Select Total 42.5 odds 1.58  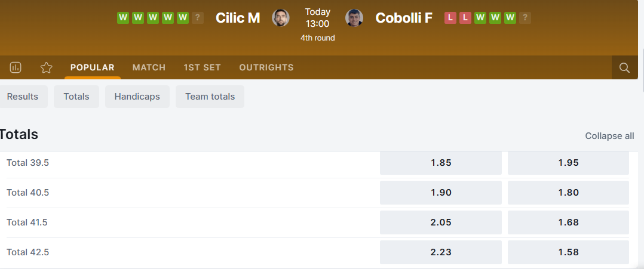(x=568, y=252)
